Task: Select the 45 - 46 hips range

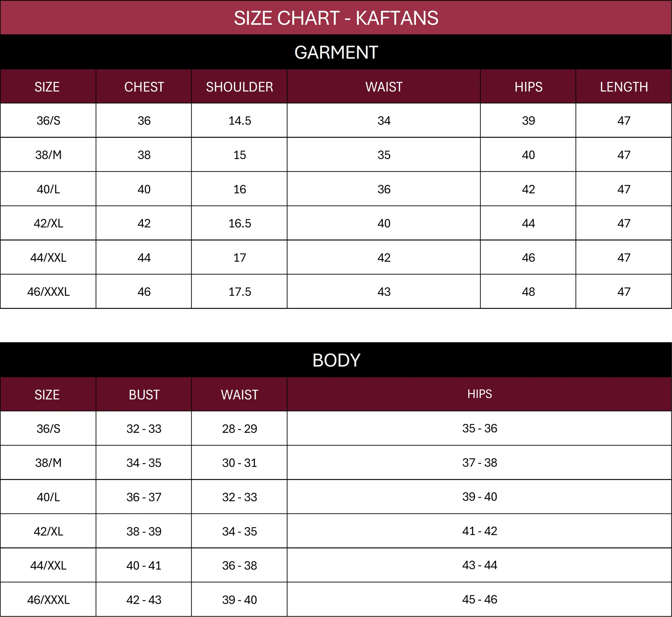Action: tap(480, 599)
